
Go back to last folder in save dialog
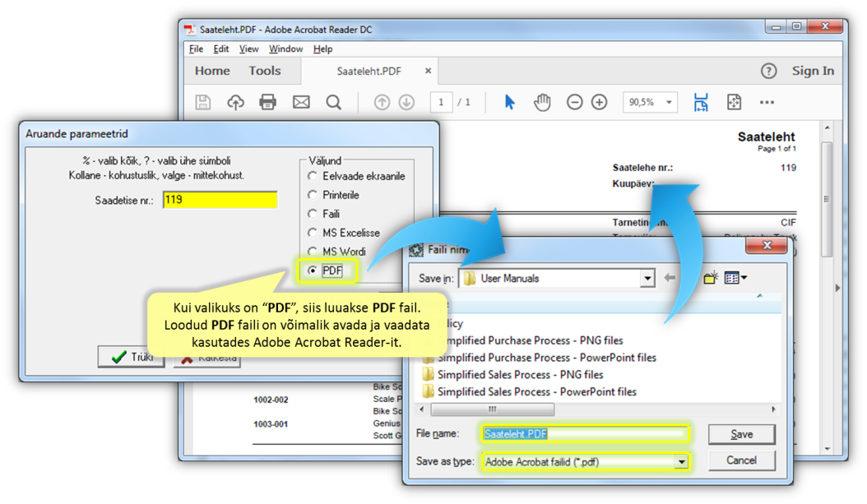tap(670, 277)
